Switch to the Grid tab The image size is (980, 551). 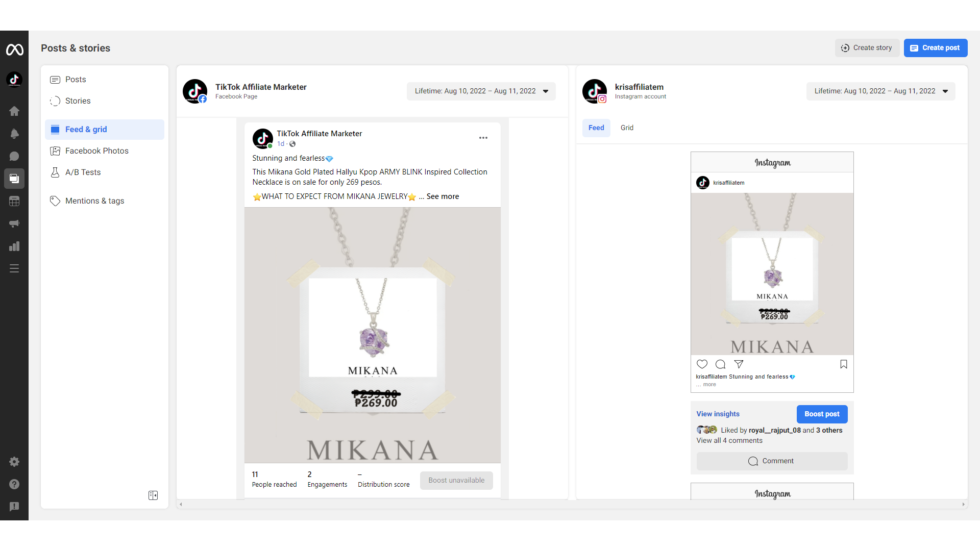coord(627,128)
